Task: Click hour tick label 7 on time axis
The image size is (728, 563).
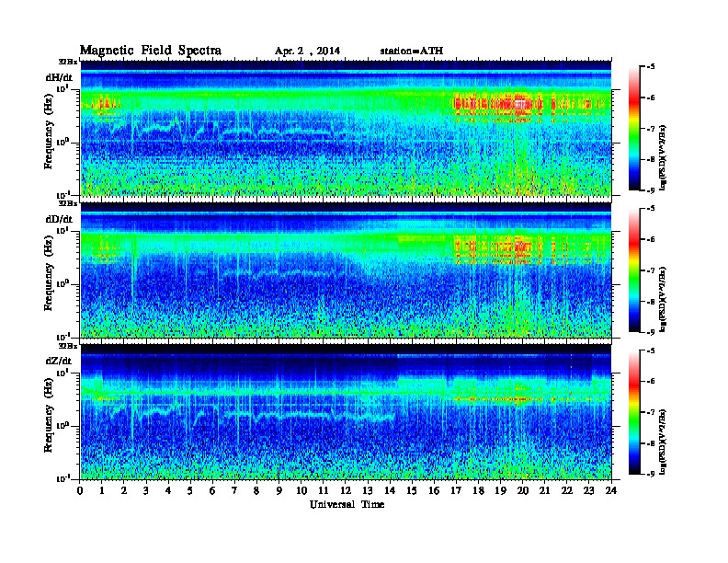Action: tap(234, 490)
